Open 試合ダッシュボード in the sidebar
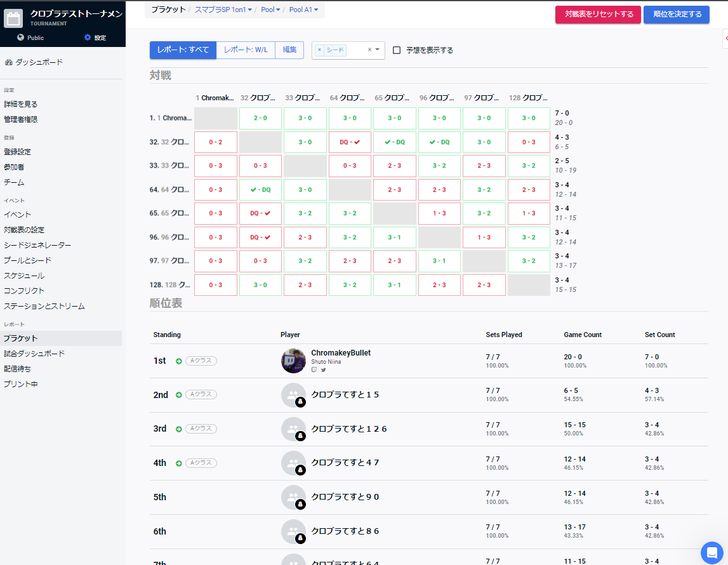The height and width of the screenshot is (565, 728). [x=34, y=354]
